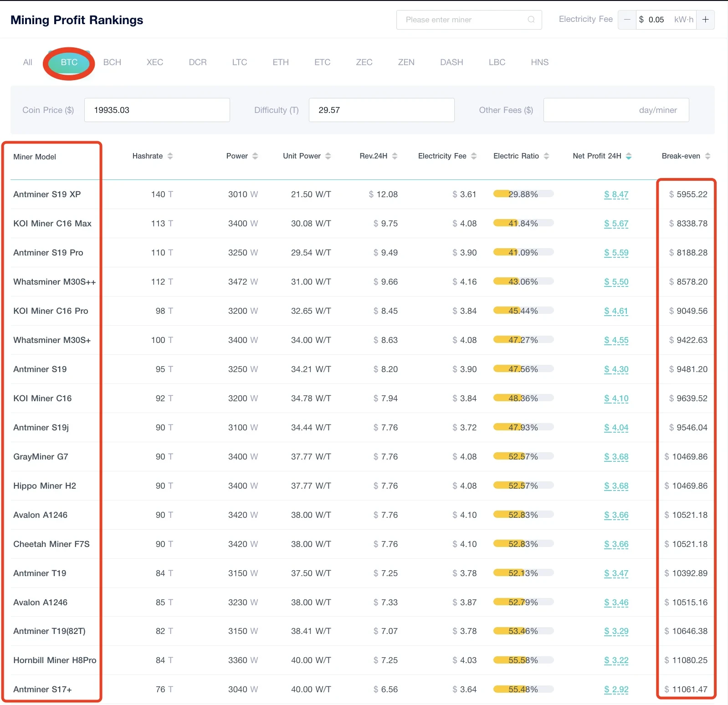
Task: Sort by Break-even column icon
Action: 707,156
